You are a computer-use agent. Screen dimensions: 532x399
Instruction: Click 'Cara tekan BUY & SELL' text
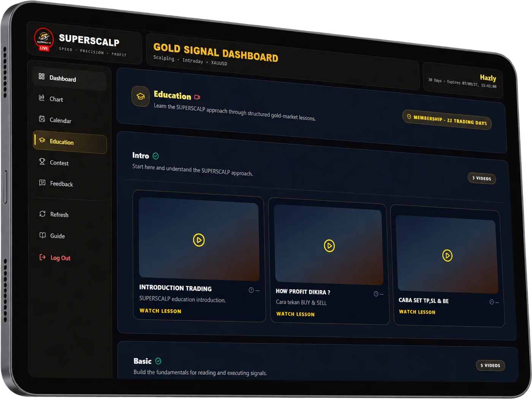coord(301,302)
